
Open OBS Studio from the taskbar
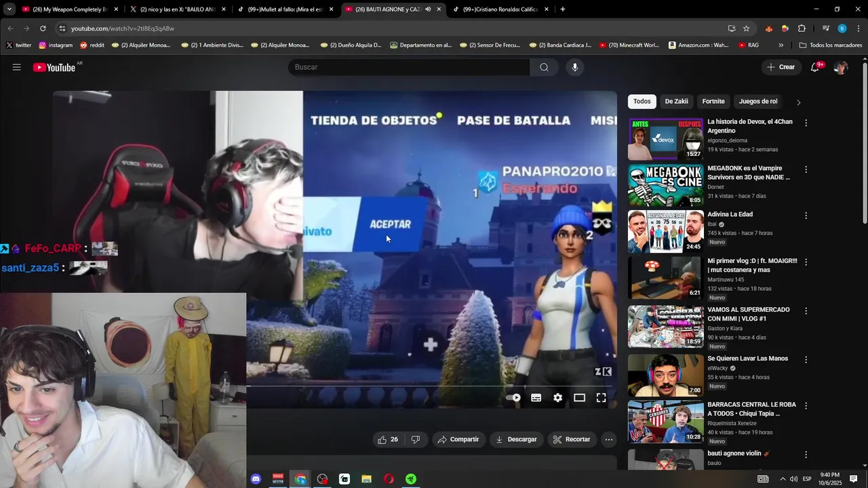322,479
